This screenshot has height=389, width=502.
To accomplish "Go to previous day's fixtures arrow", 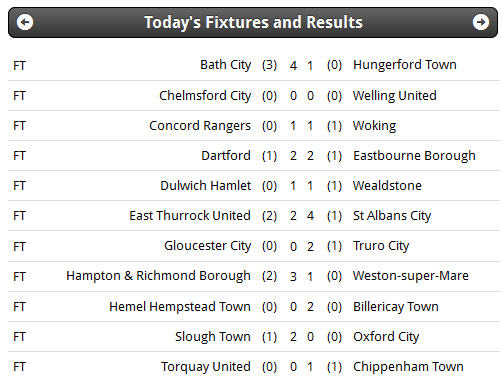I will pos(25,22).
